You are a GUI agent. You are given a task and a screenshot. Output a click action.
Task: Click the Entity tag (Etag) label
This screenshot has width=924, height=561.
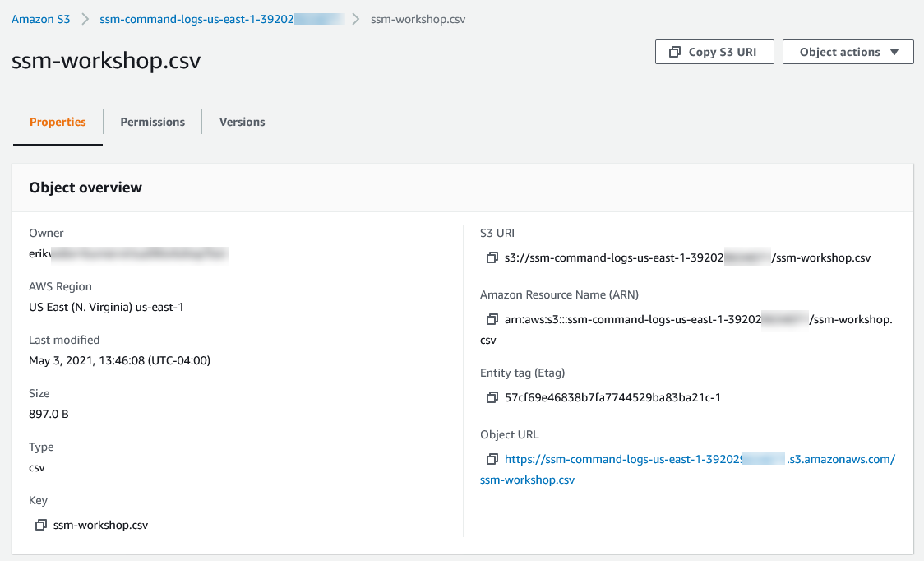[523, 373]
